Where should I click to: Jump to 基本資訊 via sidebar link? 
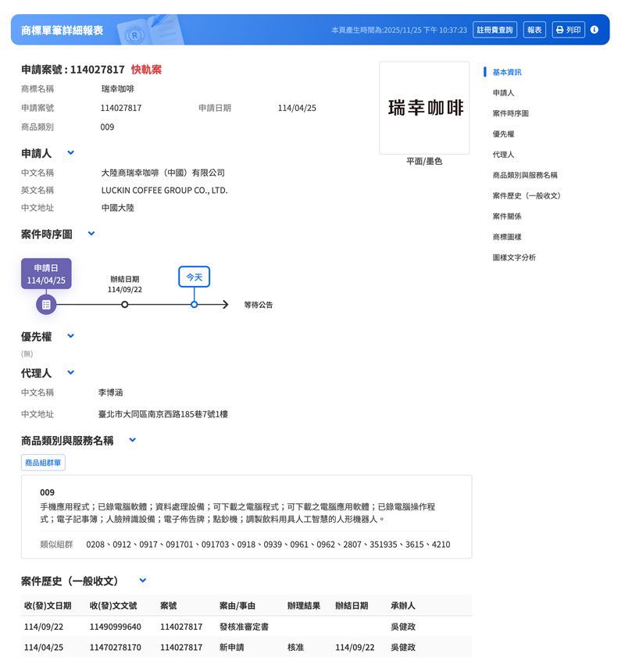507,71
